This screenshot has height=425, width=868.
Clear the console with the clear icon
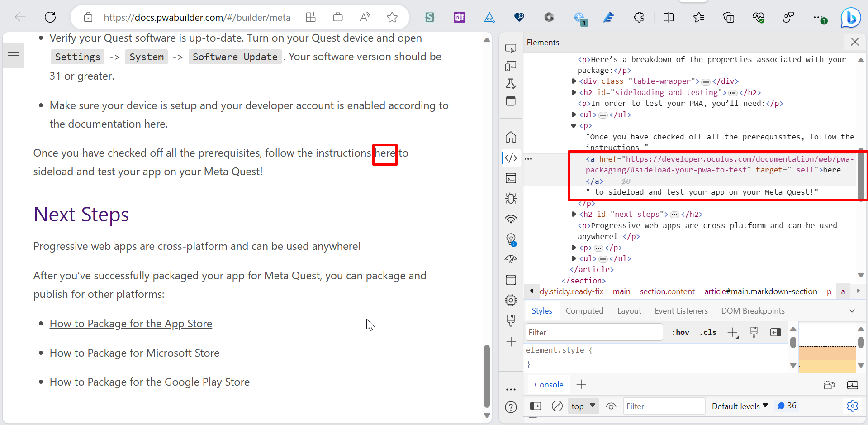[x=557, y=406]
